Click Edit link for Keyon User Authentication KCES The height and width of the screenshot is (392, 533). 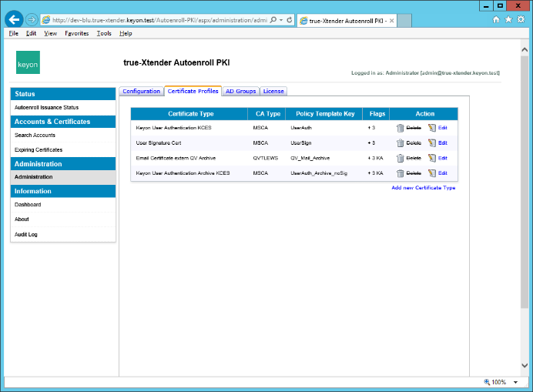443,128
